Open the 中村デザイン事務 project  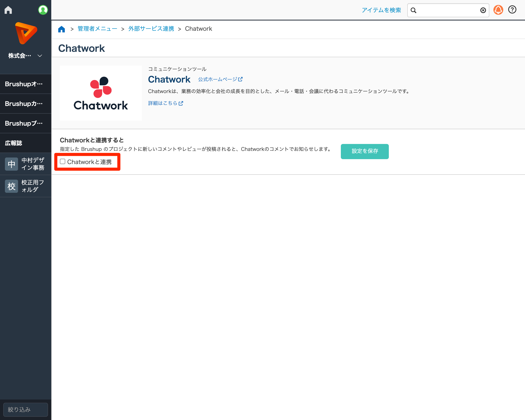(26, 164)
